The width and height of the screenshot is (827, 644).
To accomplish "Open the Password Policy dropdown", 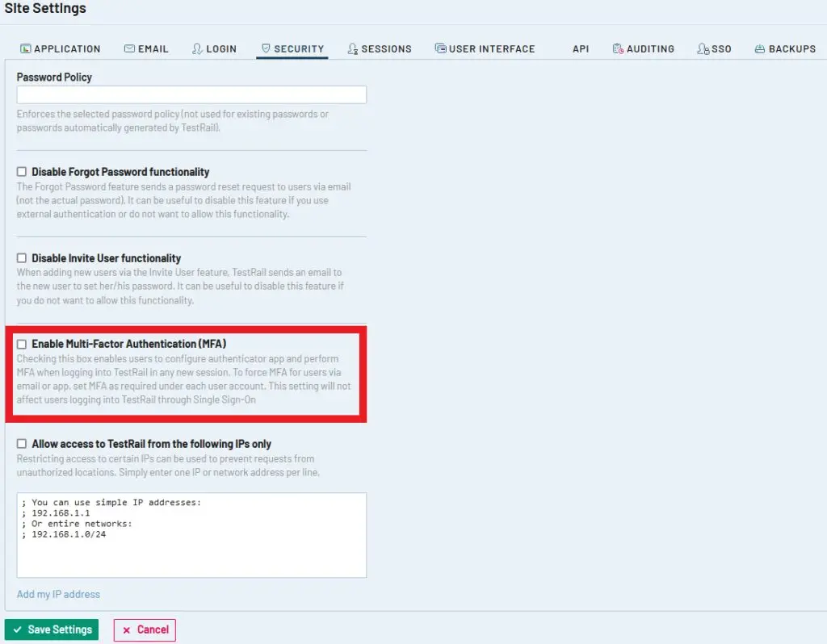I will 191,95.
